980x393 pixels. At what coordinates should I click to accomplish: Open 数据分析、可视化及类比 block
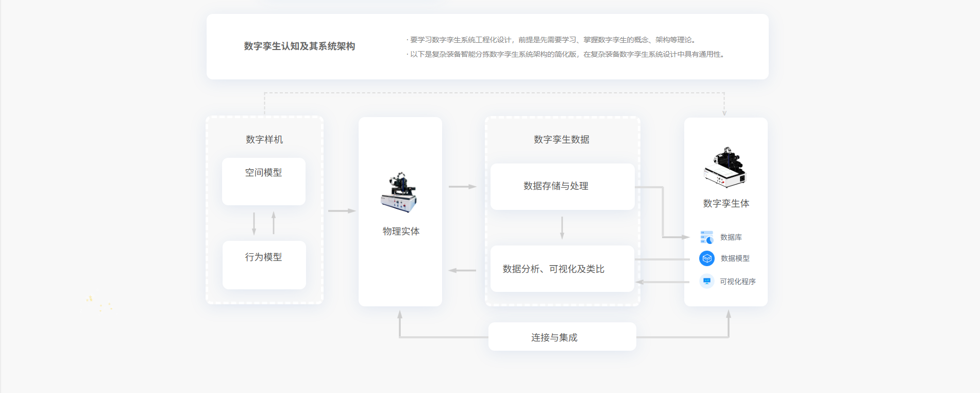562,269
